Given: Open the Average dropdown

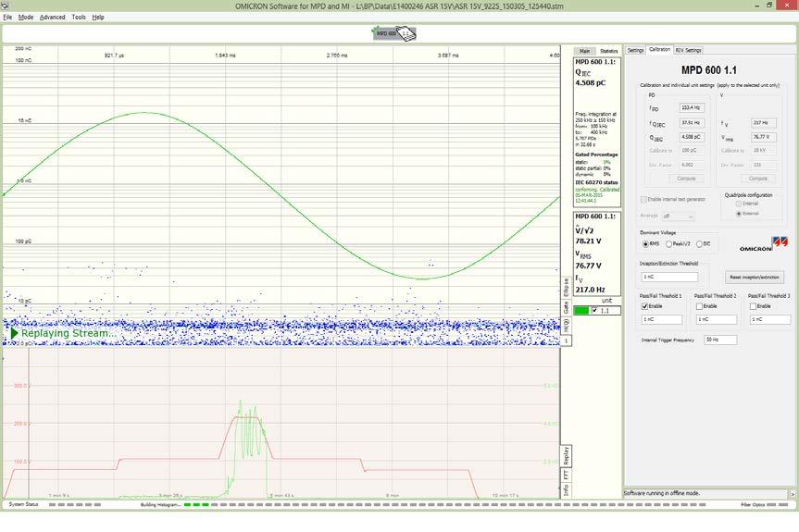Looking at the screenshot, I should [x=679, y=217].
